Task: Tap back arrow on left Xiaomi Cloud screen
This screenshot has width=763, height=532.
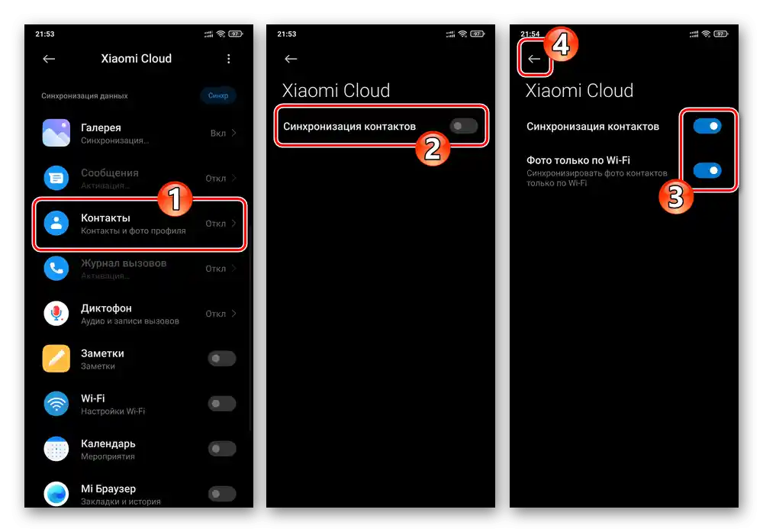Action: [49, 59]
